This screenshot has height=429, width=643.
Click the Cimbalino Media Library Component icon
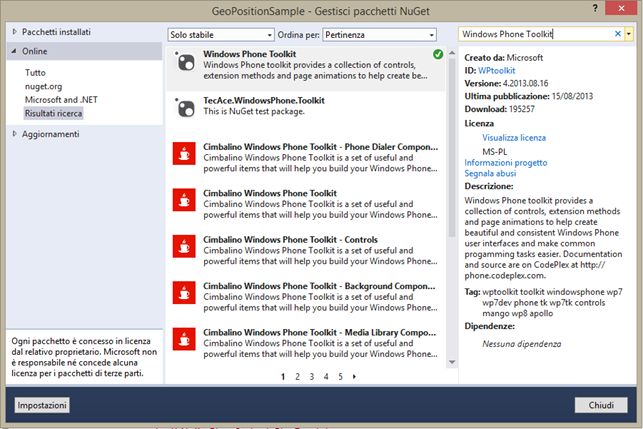(x=184, y=339)
